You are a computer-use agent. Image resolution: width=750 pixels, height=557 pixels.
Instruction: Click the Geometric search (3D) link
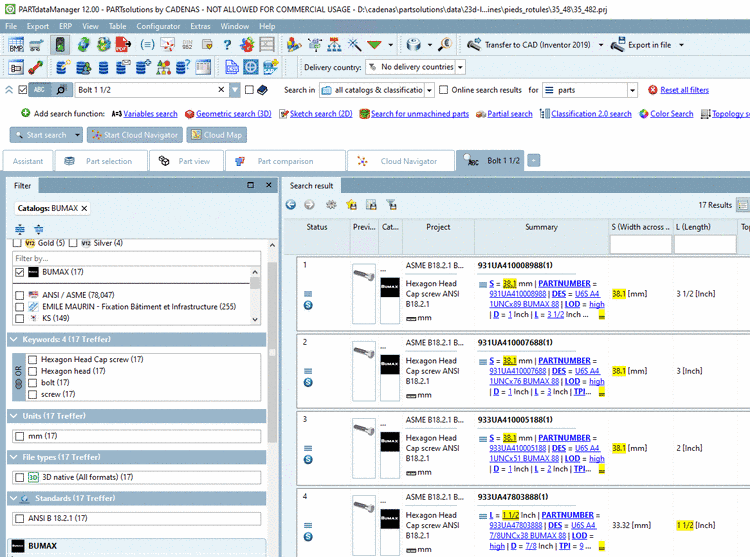coord(233,114)
